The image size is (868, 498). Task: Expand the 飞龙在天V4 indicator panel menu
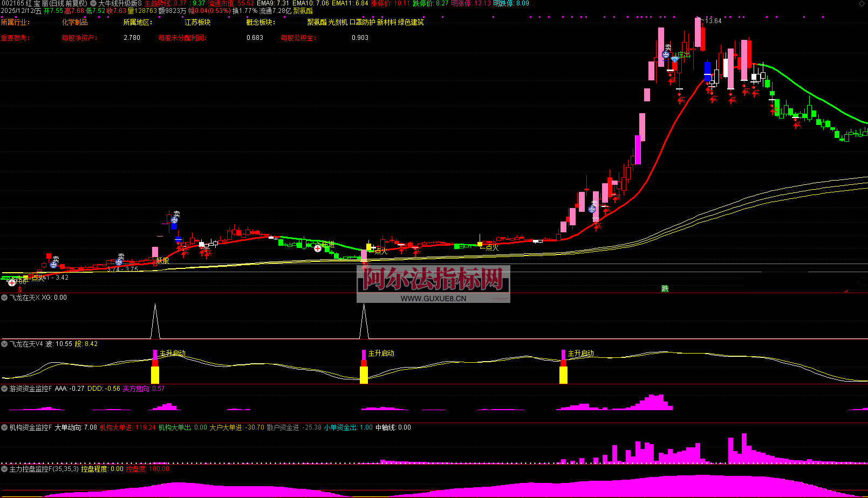(5, 344)
